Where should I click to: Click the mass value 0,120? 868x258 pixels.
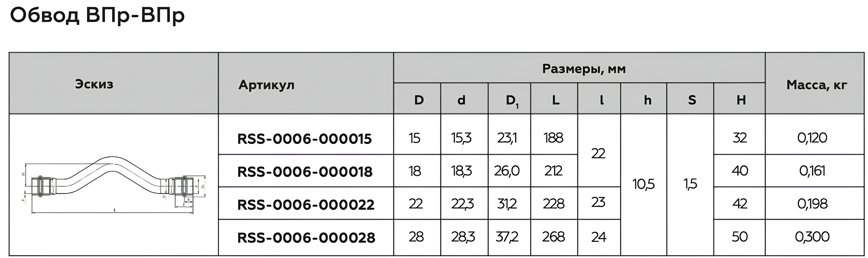coord(812,138)
